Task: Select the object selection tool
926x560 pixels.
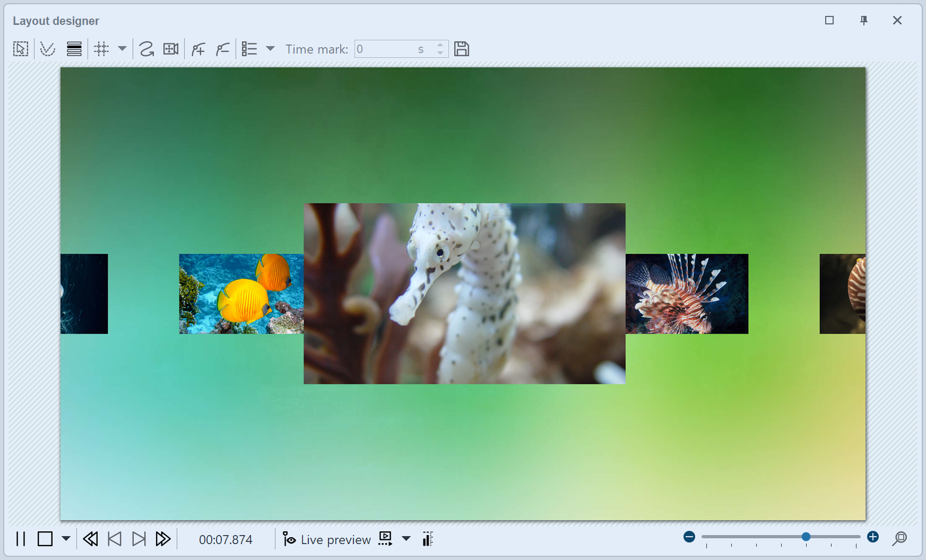Action: pos(20,49)
